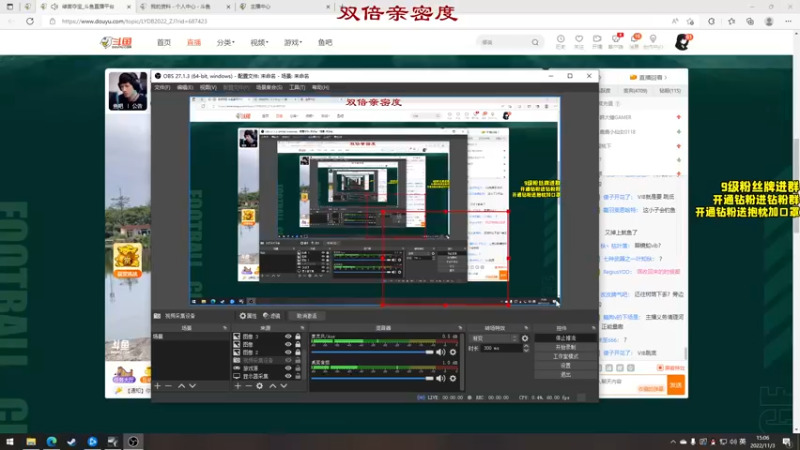Expand the 游戏 dropdown in Douyu navigation
The image size is (800, 450).
click(x=293, y=43)
